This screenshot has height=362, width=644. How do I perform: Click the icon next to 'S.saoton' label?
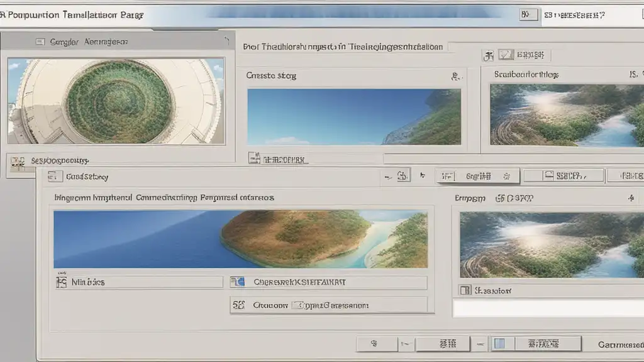465,290
